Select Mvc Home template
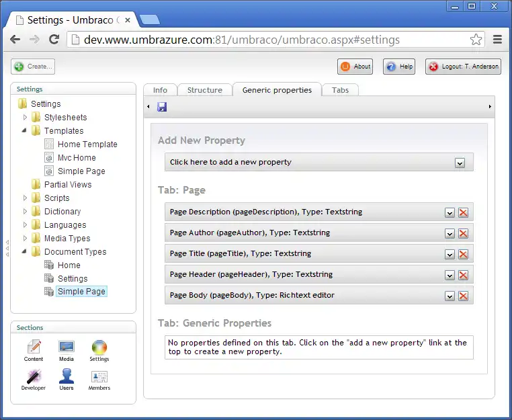 (x=77, y=158)
